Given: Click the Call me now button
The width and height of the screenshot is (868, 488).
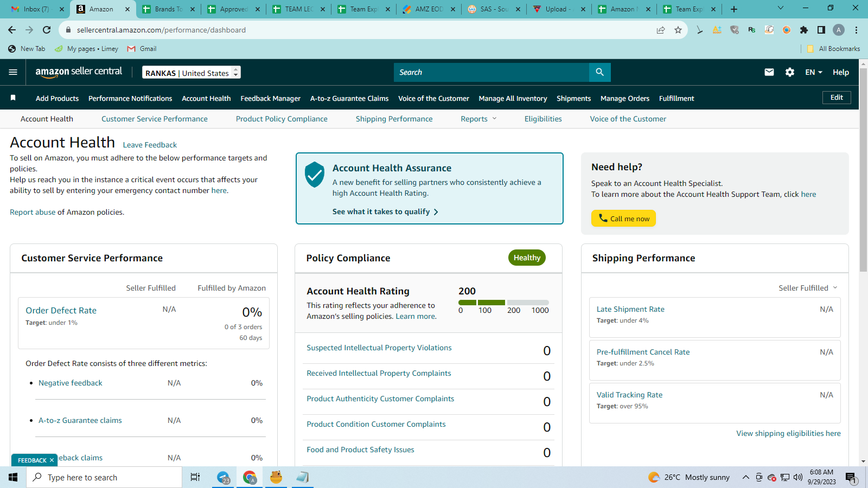Looking at the screenshot, I should coord(623,219).
